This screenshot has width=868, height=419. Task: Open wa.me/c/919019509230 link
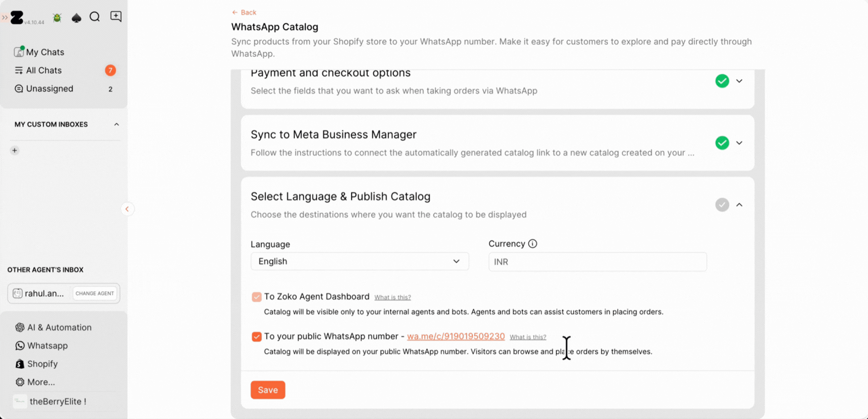coord(456,337)
